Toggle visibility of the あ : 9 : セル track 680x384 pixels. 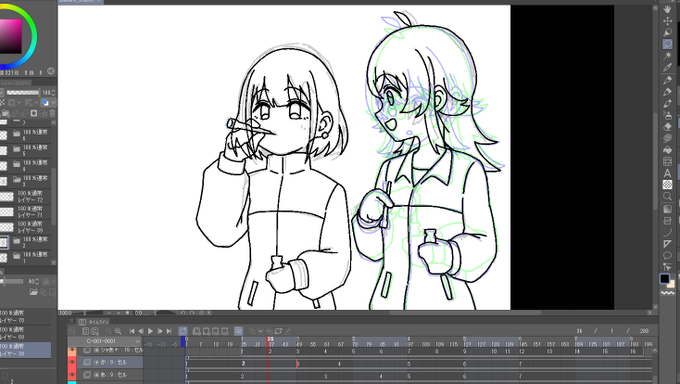[x=72, y=374]
